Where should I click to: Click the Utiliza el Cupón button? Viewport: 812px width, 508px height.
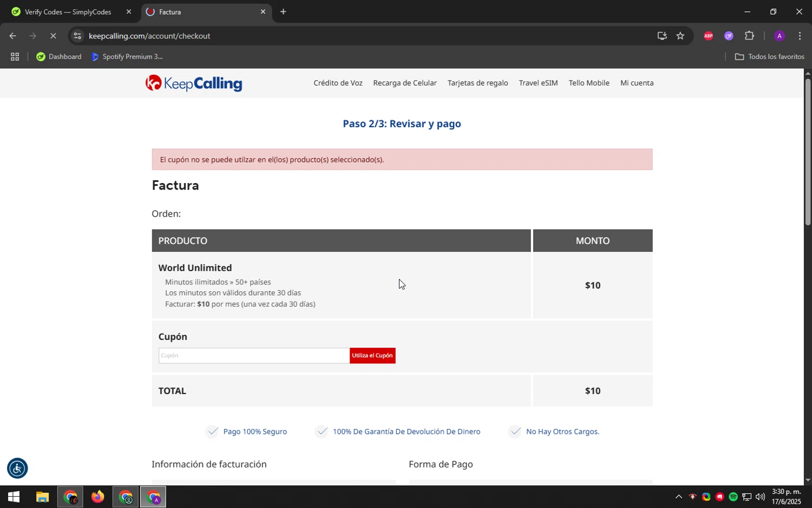coord(372,355)
